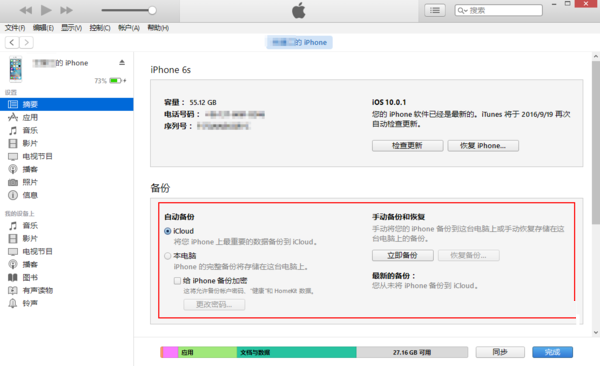Open 电视节目 under settings sidebar
The image size is (600, 366).
(67, 156)
